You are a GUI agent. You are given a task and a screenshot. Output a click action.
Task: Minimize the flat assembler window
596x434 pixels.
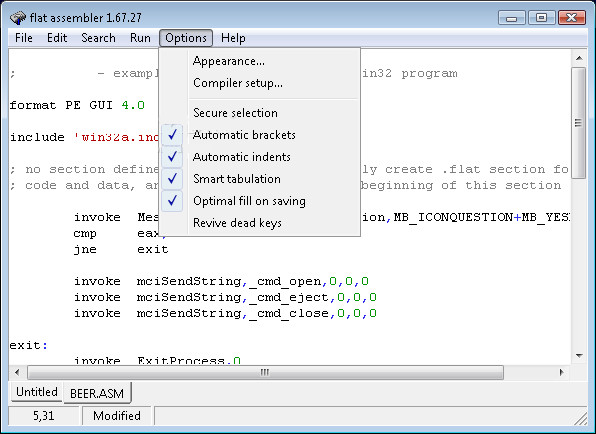tap(512, 18)
